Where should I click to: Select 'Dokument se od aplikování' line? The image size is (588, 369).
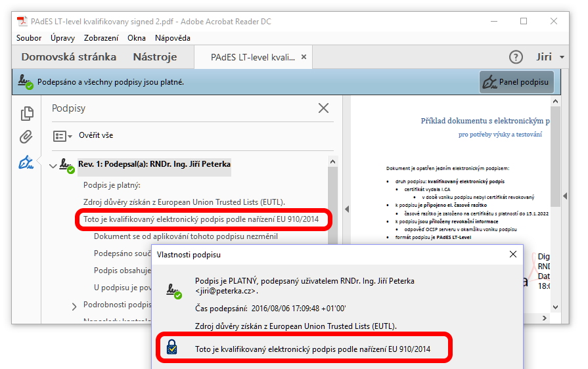[186, 236]
